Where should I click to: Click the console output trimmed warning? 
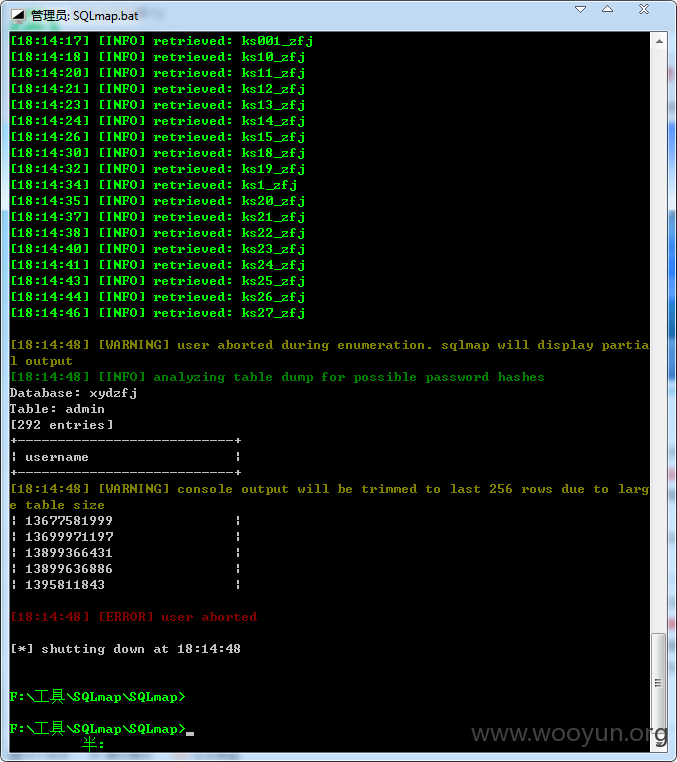pos(330,497)
